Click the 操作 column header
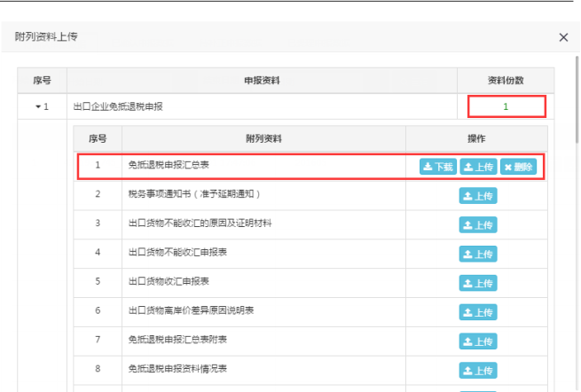The height and width of the screenshot is (392, 581). [476, 139]
